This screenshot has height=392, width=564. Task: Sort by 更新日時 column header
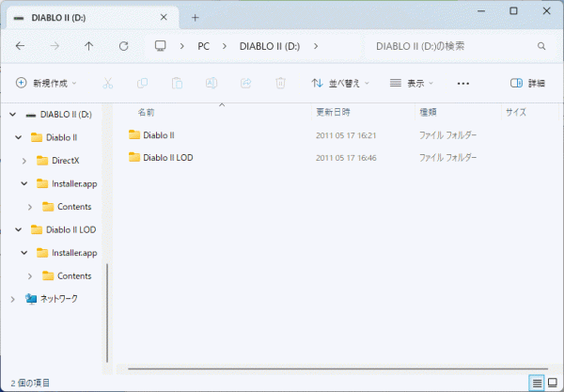click(x=333, y=112)
